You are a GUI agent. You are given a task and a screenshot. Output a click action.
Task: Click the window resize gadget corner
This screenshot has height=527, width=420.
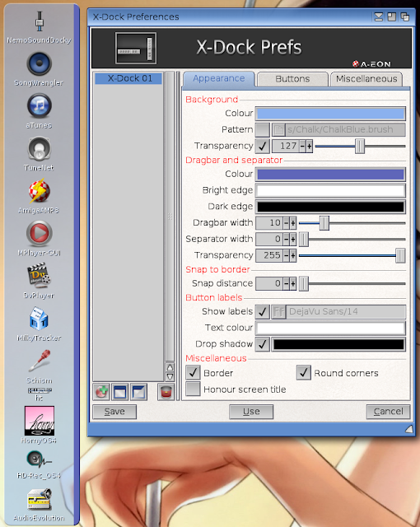[409, 428]
